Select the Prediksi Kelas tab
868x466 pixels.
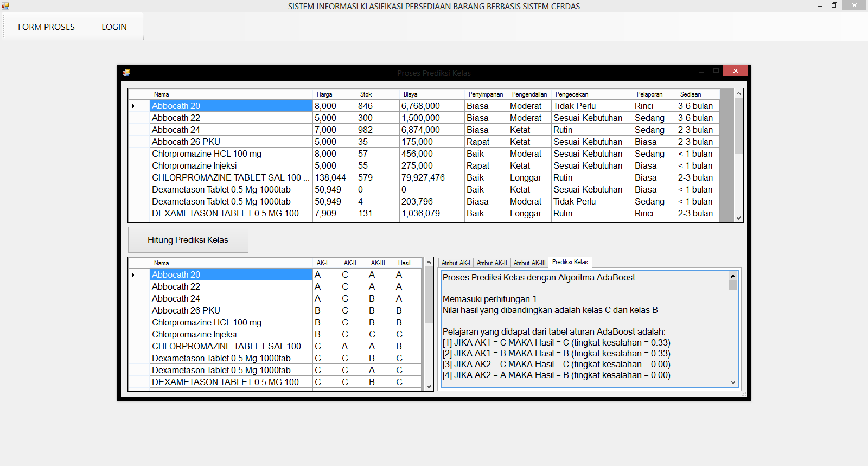pos(570,262)
